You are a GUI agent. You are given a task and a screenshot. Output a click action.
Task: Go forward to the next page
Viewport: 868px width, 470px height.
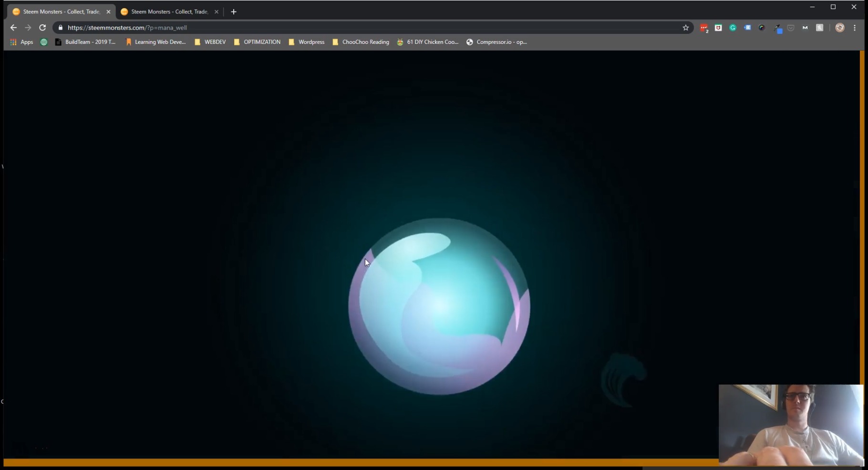(x=28, y=28)
